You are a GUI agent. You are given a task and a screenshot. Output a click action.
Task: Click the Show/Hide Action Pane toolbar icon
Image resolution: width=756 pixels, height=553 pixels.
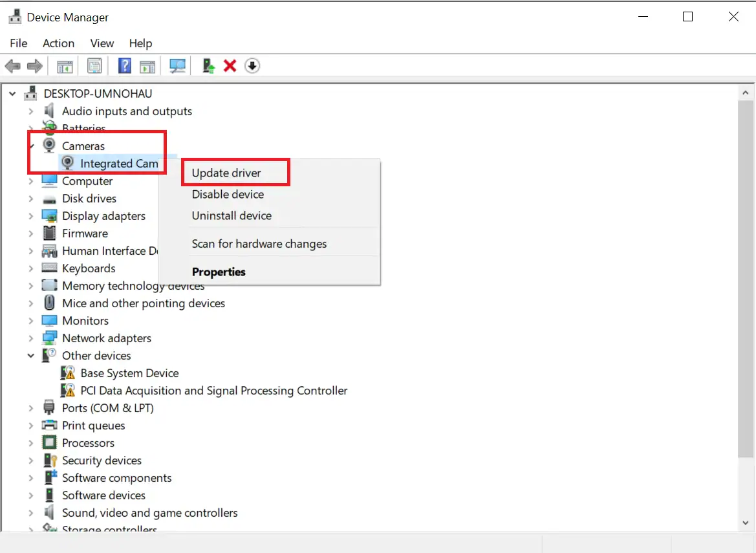(147, 66)
